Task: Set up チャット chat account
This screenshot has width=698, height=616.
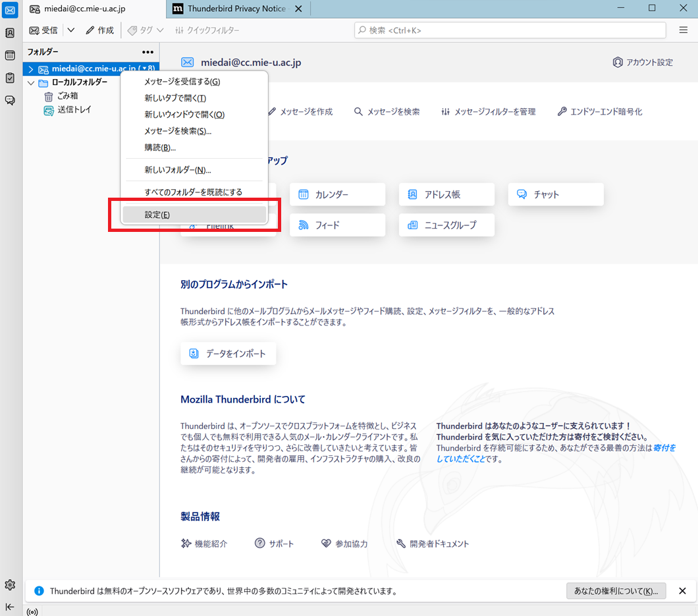Action: [x=556, y=194]
